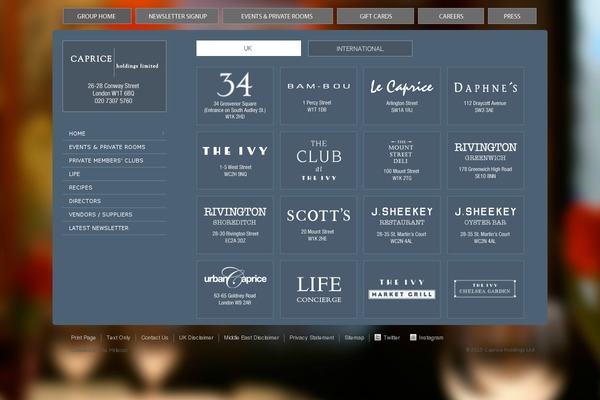Screen dimensions: 600x400
Task: Open the Daphne's restaurant tile
Action: pos(485,96)
